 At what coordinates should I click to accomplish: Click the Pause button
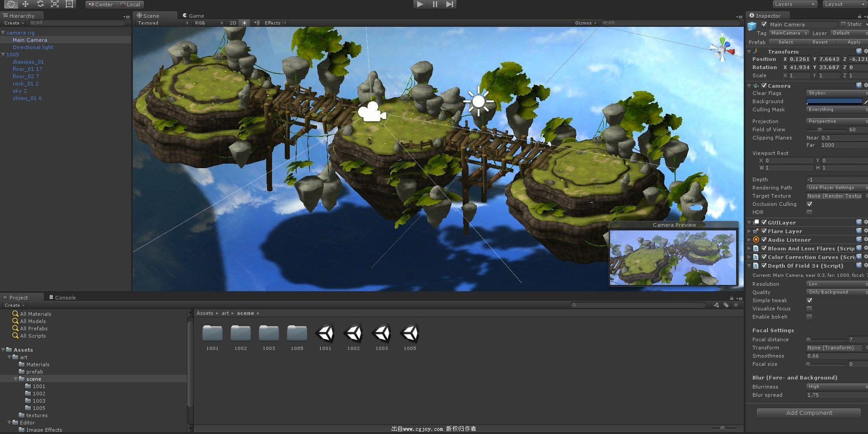(x=435, y=4)
